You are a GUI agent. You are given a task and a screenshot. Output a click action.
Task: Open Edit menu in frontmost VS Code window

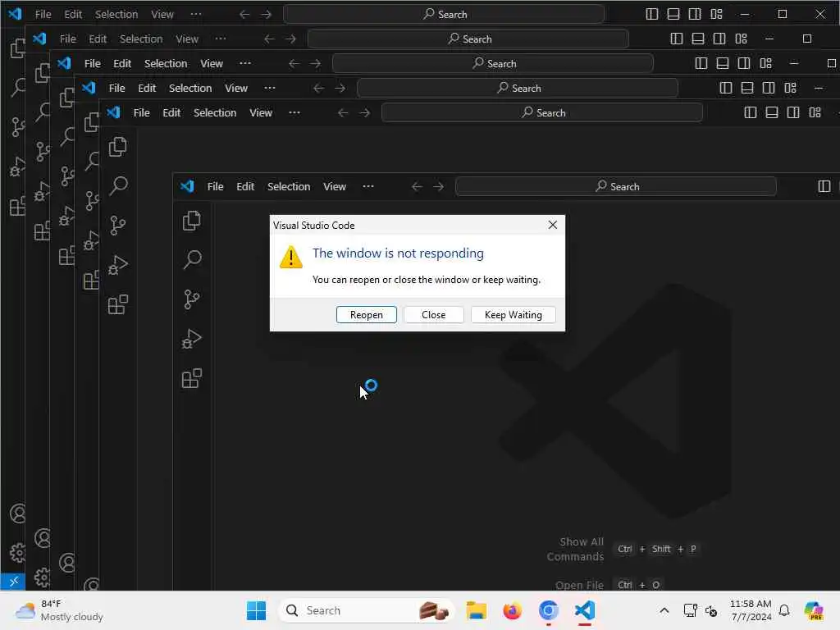[x=245, y=186]
